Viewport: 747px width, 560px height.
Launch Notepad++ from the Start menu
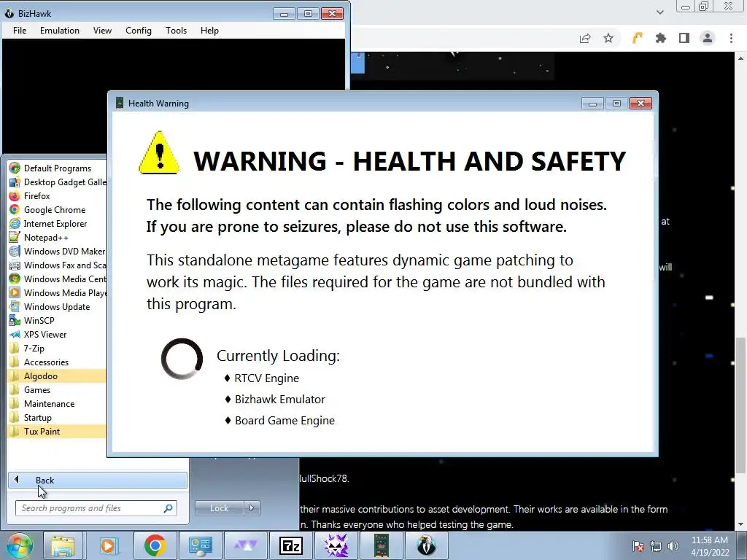point(57,237)
